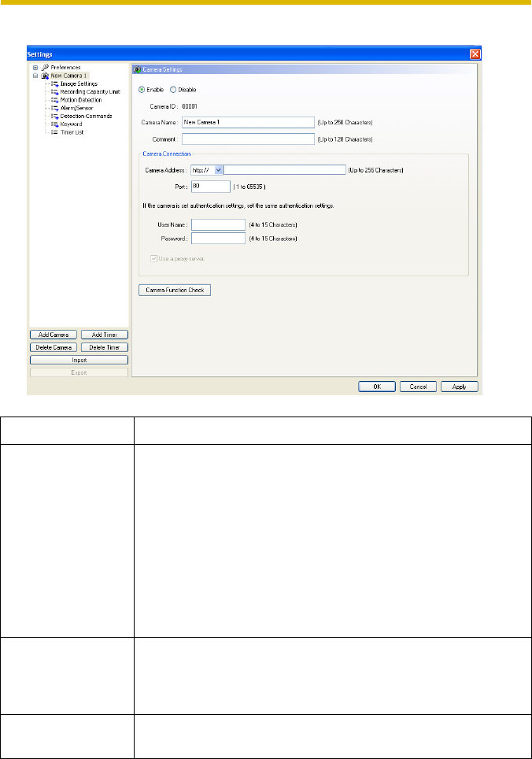This screenshot has width=532, height=759.
Task: Click the New Camera 1 camera icon
Action: click(x=45, y=76)
